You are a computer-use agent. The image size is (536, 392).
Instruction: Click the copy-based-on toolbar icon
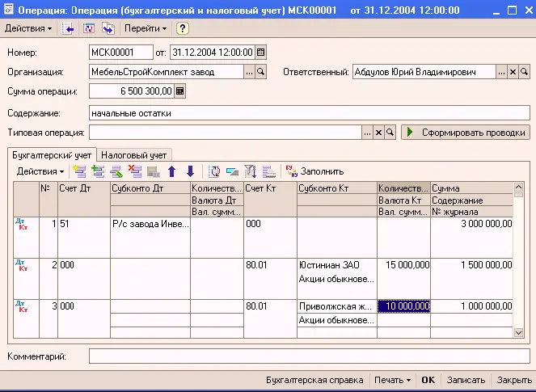click(x=108, y=28)
